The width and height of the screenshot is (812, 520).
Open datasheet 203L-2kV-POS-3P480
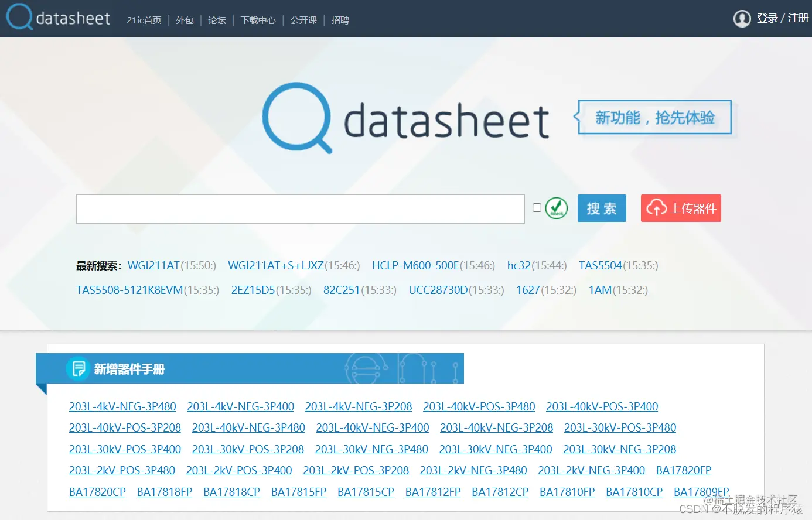point(122,470)
